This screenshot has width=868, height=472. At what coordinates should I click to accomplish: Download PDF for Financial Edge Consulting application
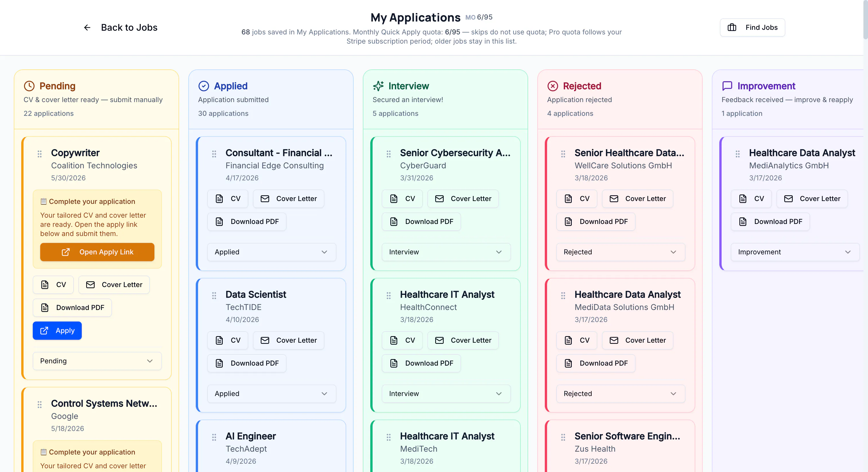pyautogui.click(x=247, y=222)
